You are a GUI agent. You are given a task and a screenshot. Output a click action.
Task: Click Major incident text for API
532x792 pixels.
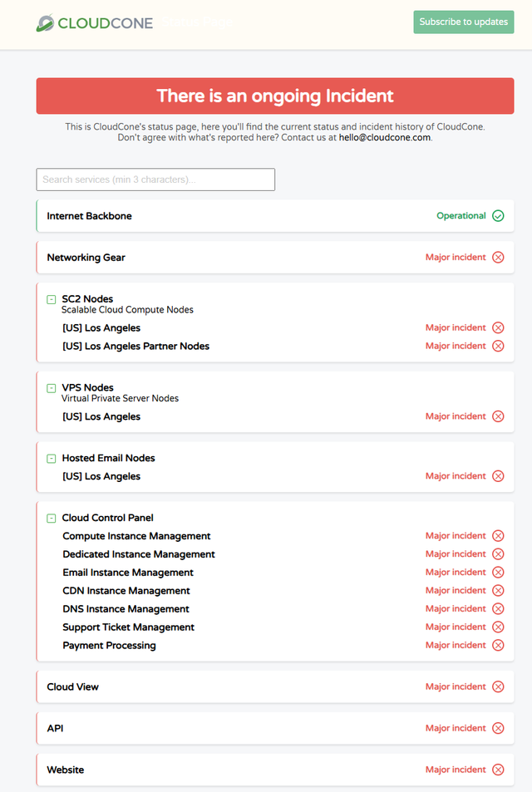click(456, 728)
